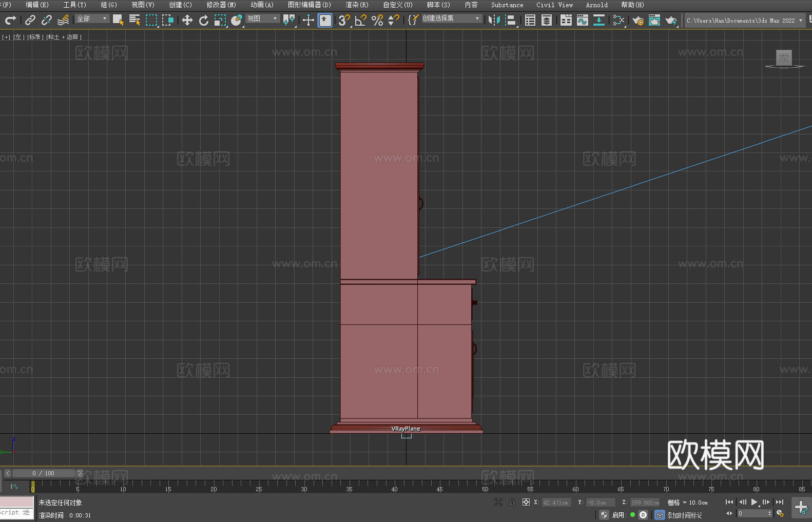Click the Redo arrow icon
The height and width of the screenshot is (522, 812).
pyautogui.click(x=10, y=20)
